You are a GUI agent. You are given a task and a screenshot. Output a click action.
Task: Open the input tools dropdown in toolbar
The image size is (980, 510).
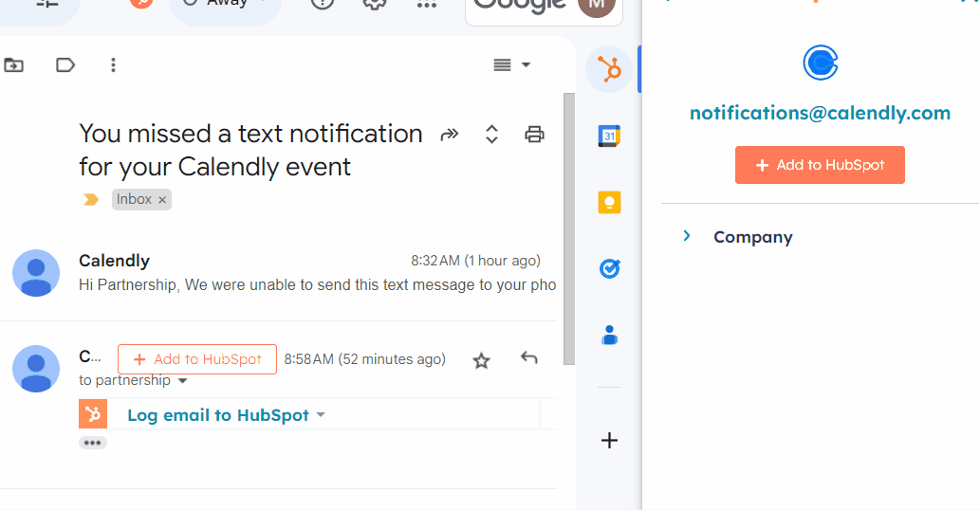click(x=511, y=64)
